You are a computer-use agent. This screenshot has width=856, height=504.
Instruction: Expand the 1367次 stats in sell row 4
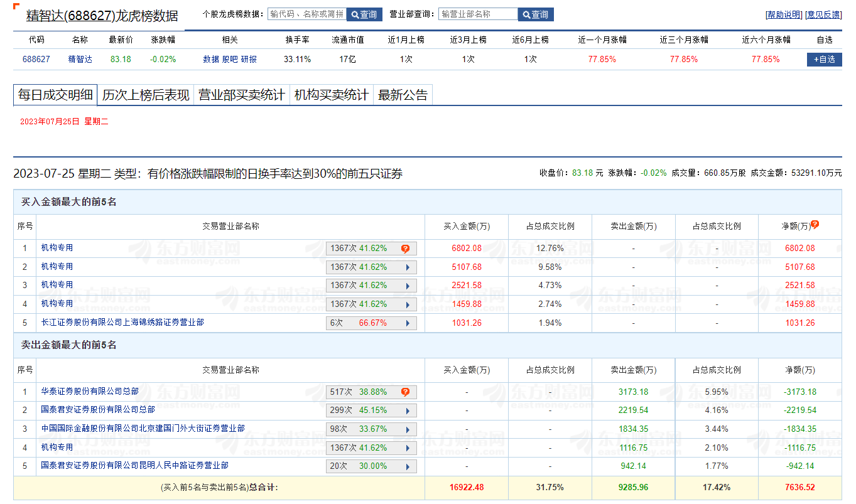408,448
